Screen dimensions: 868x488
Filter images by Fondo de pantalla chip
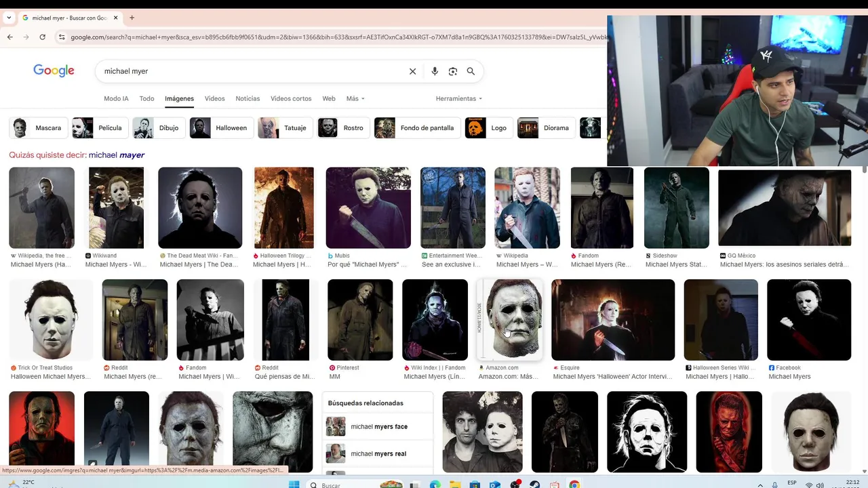point(418,127)
